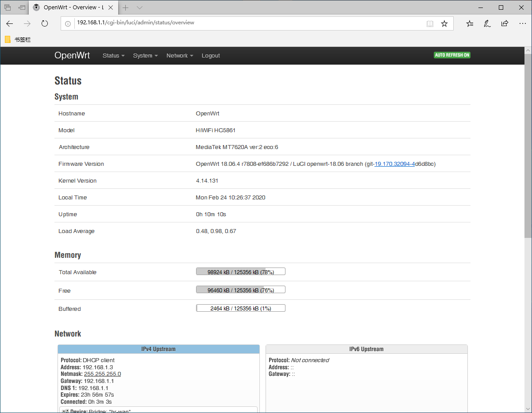
Task: Click the IPv4 Address 192.168.1.3
Action: click(x=98, y=367)
